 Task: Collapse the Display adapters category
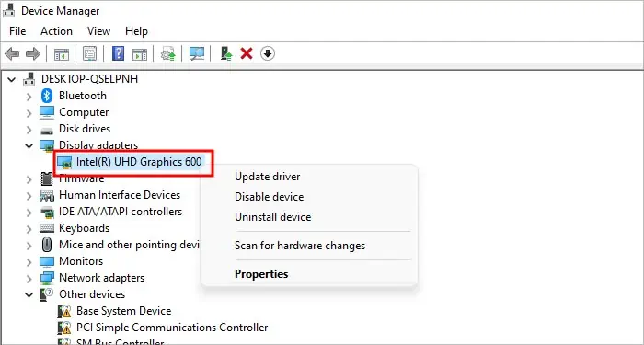click(29, 145)
